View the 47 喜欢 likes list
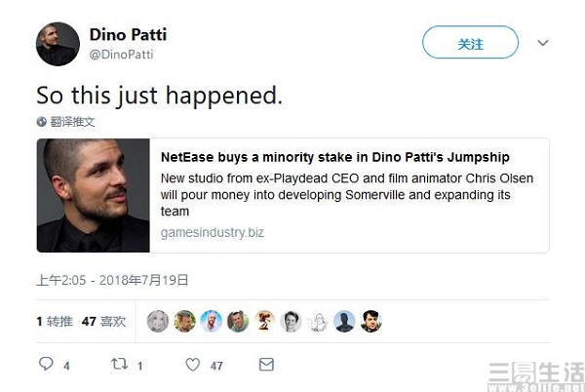This screenshot has height=392, width=585. 103,321
